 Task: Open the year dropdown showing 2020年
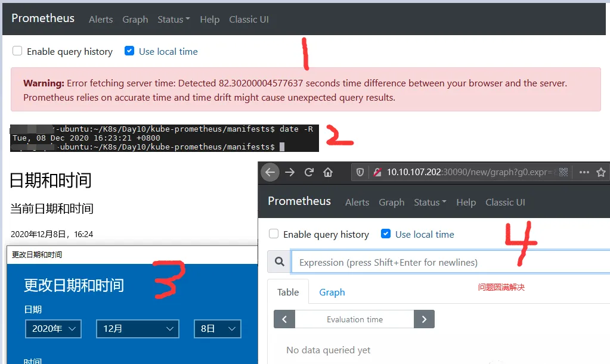pyautogui.click(x=53, y=329)
